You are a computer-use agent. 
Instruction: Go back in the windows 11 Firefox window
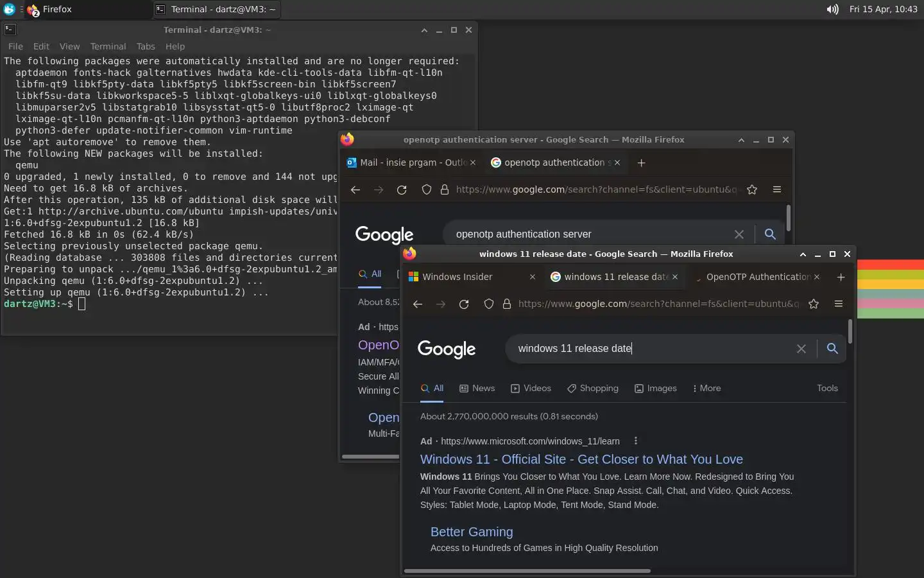(x=417, y=304)
